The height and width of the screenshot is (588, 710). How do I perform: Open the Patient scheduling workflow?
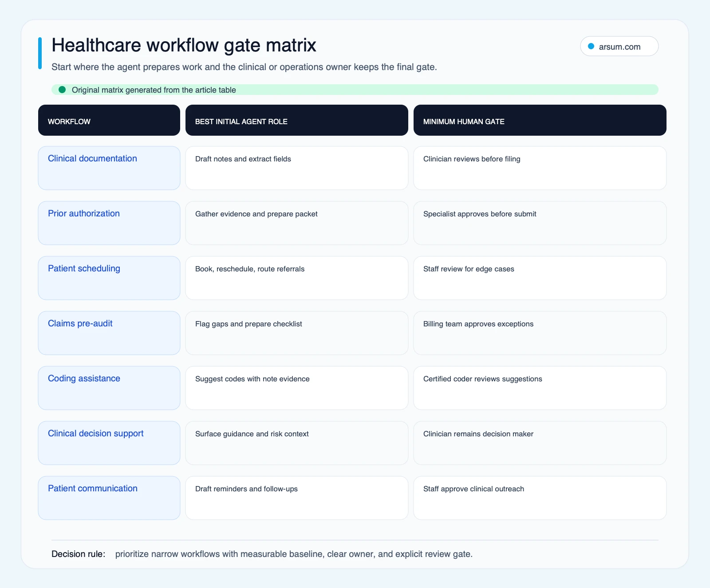click(x=109, y=278)
